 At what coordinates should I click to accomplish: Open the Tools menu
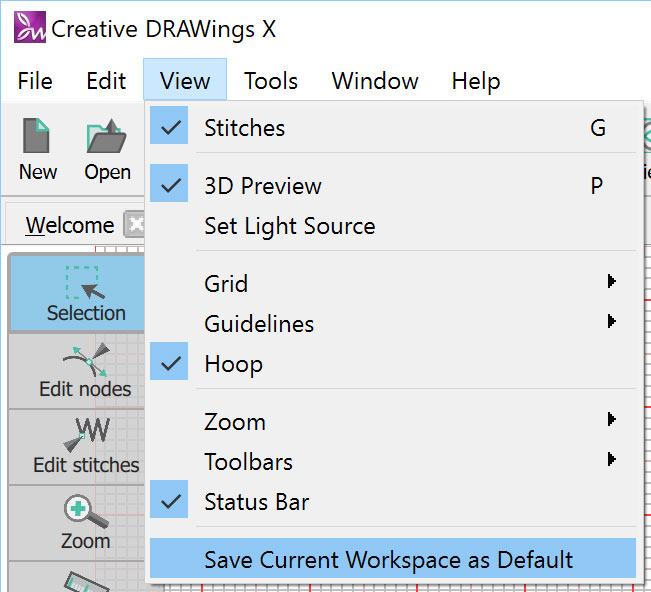271,81
